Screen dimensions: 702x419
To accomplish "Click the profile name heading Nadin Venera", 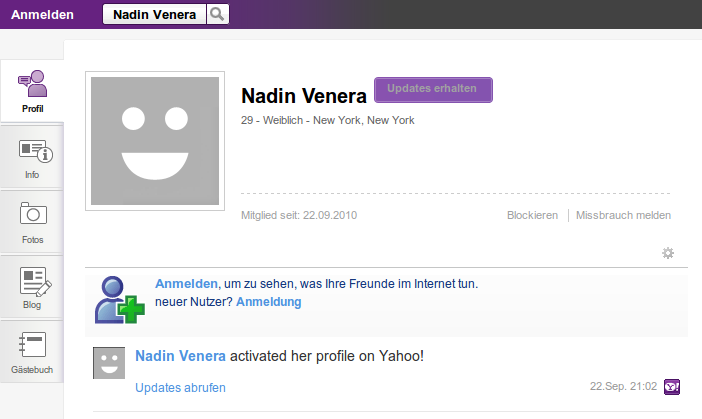I will (x=304, y=96).
